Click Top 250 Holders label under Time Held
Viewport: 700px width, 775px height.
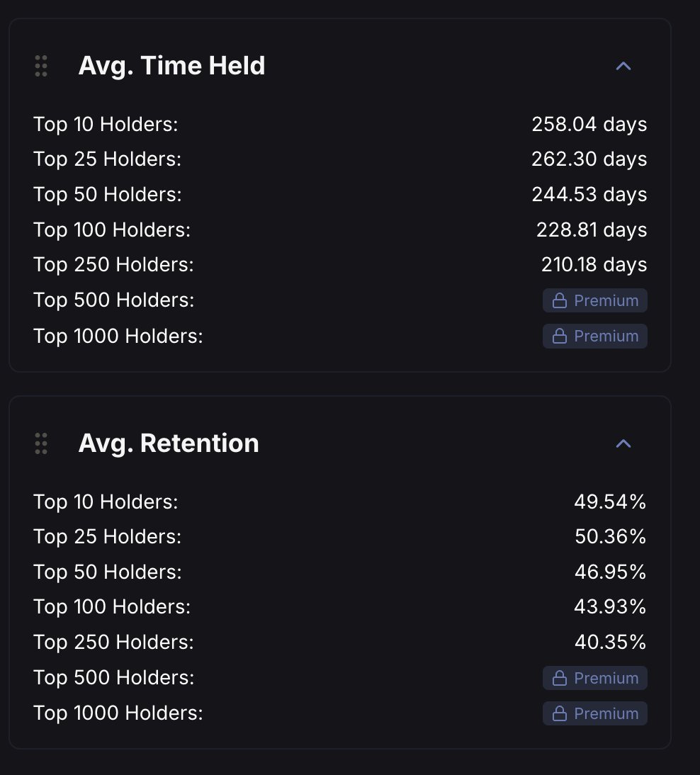113,265
